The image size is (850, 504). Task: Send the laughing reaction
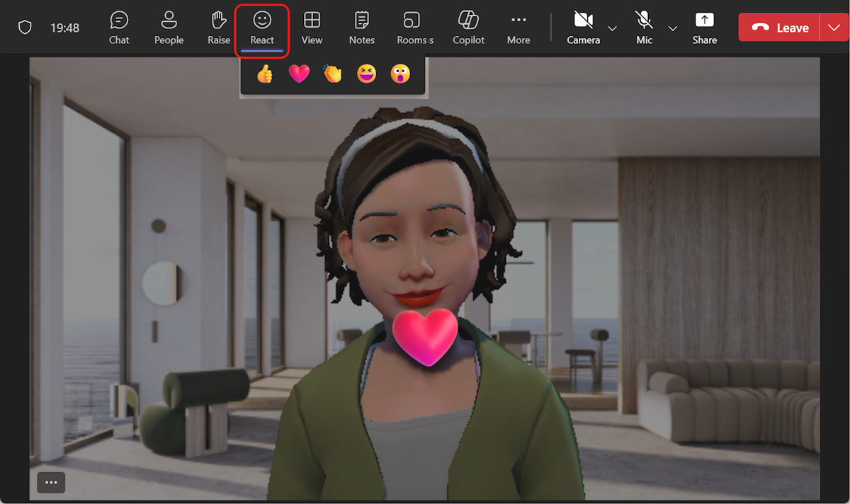[x=366, y=73]
